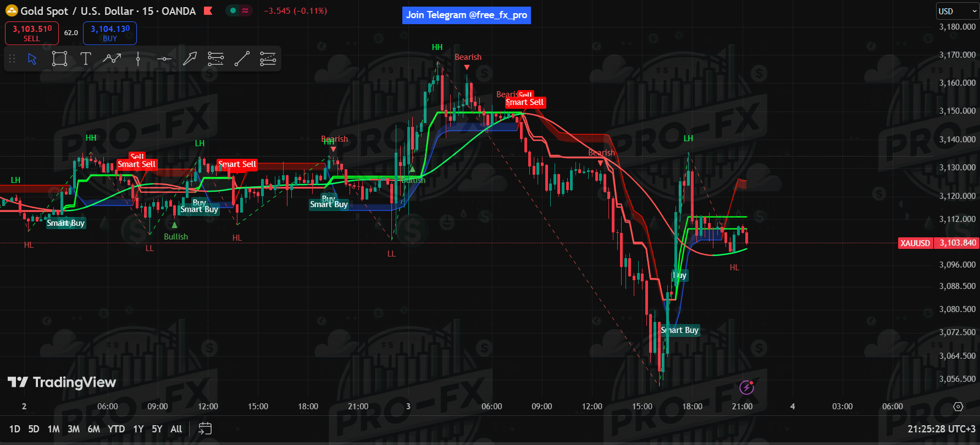Select the 3M time range
980x445 pixels.
(x=74, y=429)
